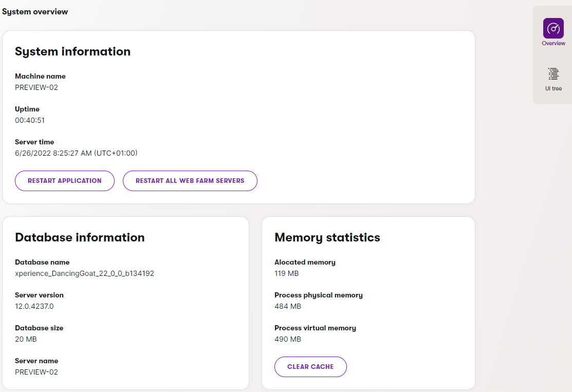Click the allocated memory value 119 MB

pos(286,273)
